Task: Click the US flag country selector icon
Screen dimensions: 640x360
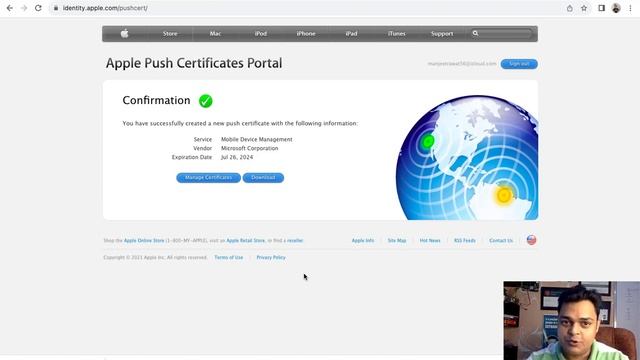Action: coord(531,240)
